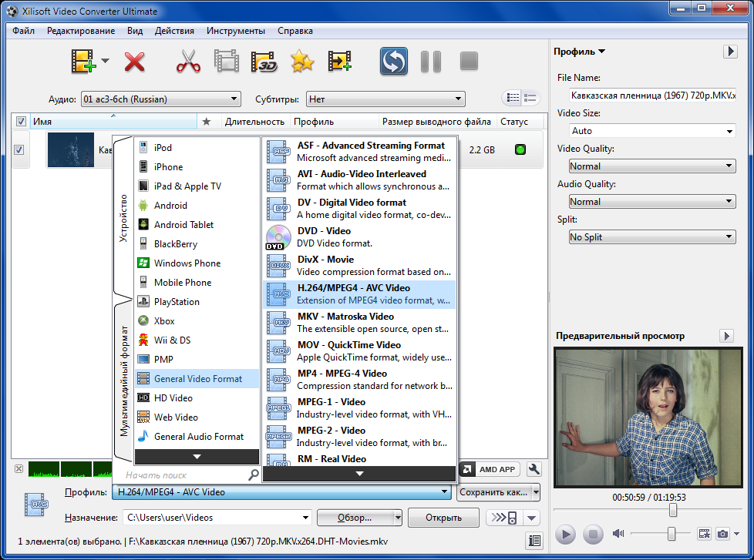Stop the preview playback

coord(593,534)
